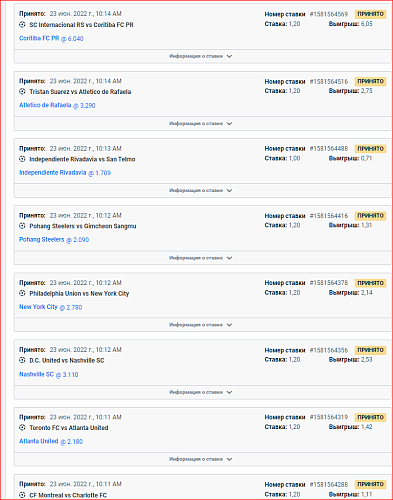Click soccer icon beside CF Montreal vs Charlotte FC
The image size is (393, 500).
[22, 495]
